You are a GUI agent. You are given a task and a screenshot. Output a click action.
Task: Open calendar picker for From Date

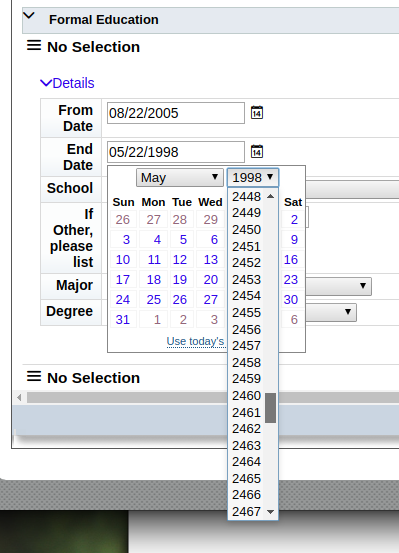(x=257, y=113)
